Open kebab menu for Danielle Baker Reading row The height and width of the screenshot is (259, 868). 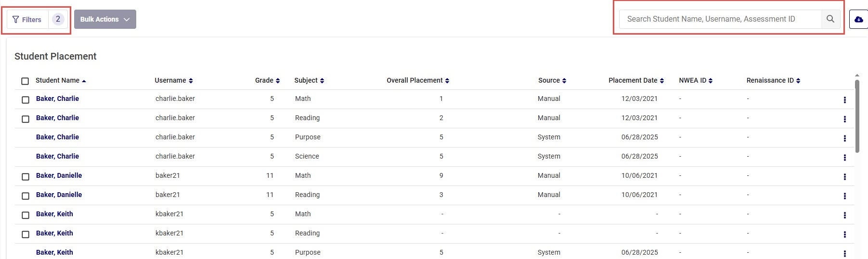844,196
